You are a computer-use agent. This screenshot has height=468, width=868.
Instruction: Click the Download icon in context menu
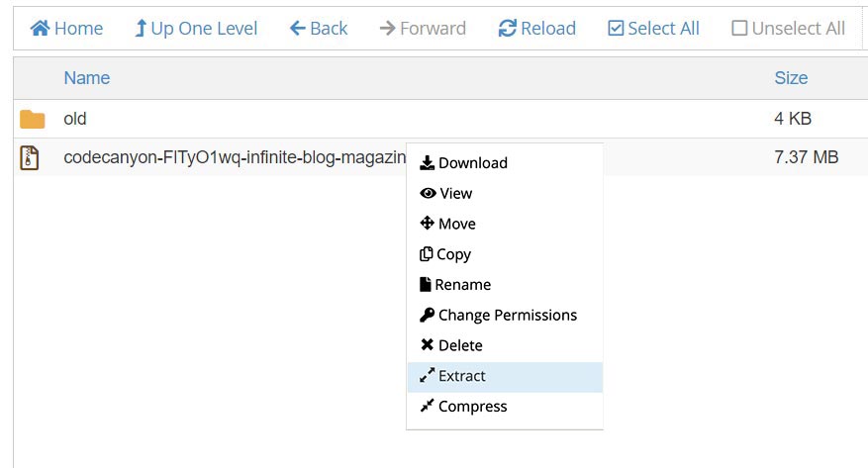point(428,163)
